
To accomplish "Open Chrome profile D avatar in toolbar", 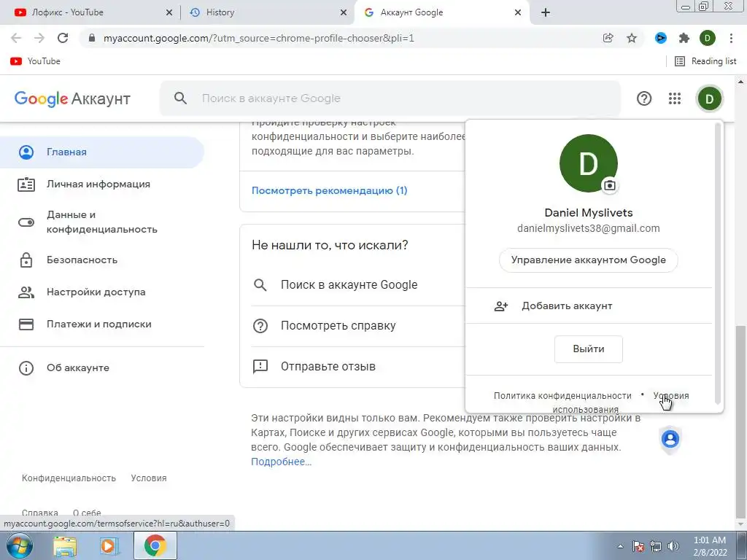I will (708, 38).
